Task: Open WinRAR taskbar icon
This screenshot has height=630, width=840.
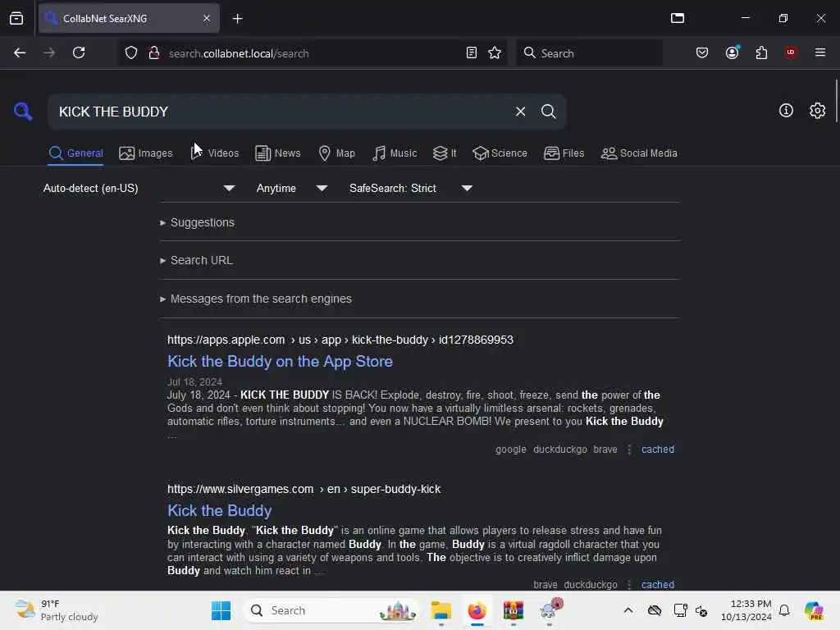Action: pos(514,610)
